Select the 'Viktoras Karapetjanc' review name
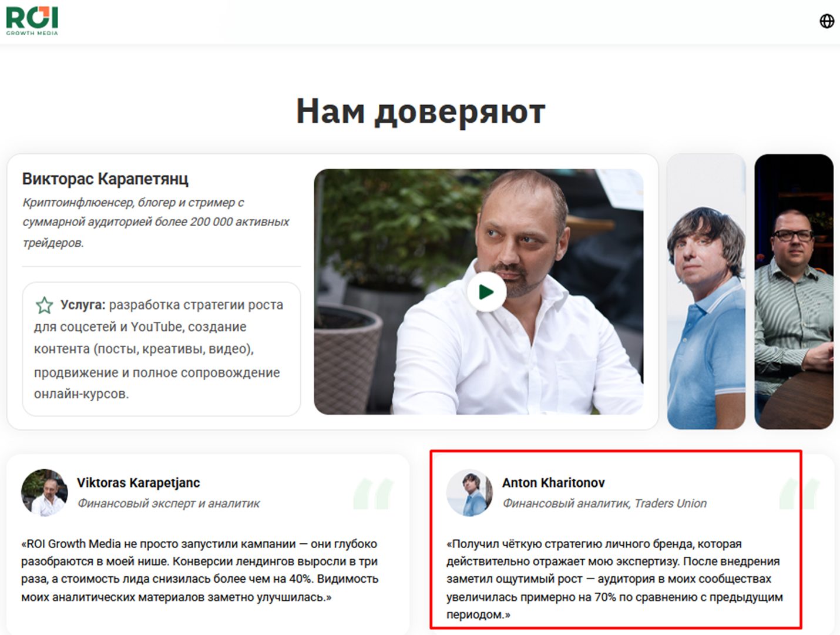Screen dimensions: 840x635 click(138, 483)
